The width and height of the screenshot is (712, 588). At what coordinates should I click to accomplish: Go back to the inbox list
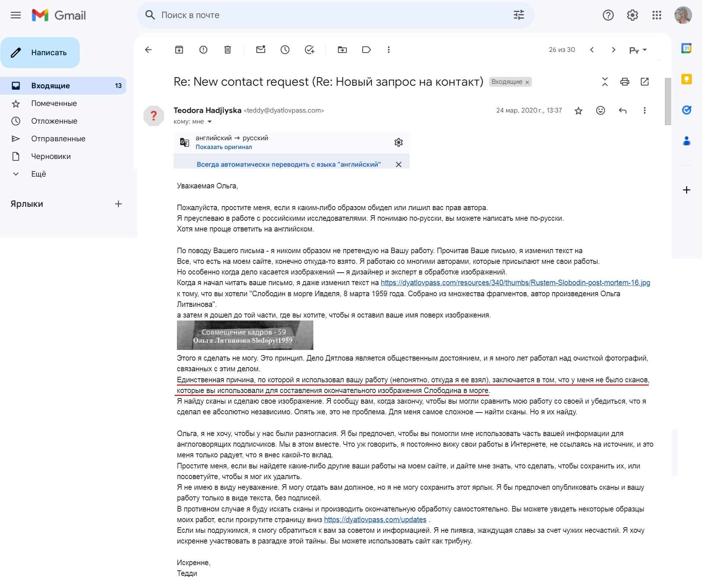pos(148,50)
